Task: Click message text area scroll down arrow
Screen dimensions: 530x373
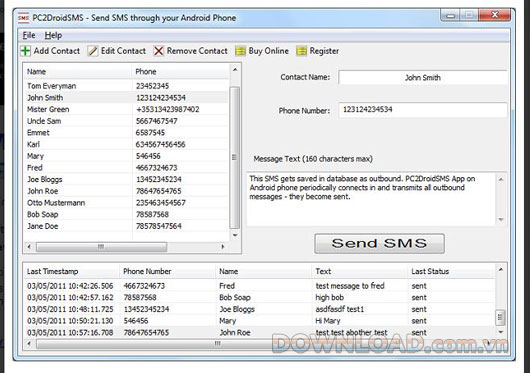Action: tap(501, 220)
